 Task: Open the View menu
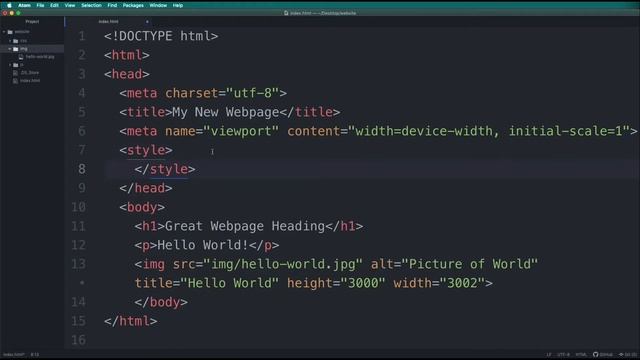pyautogui.click(x=70, y=5)
